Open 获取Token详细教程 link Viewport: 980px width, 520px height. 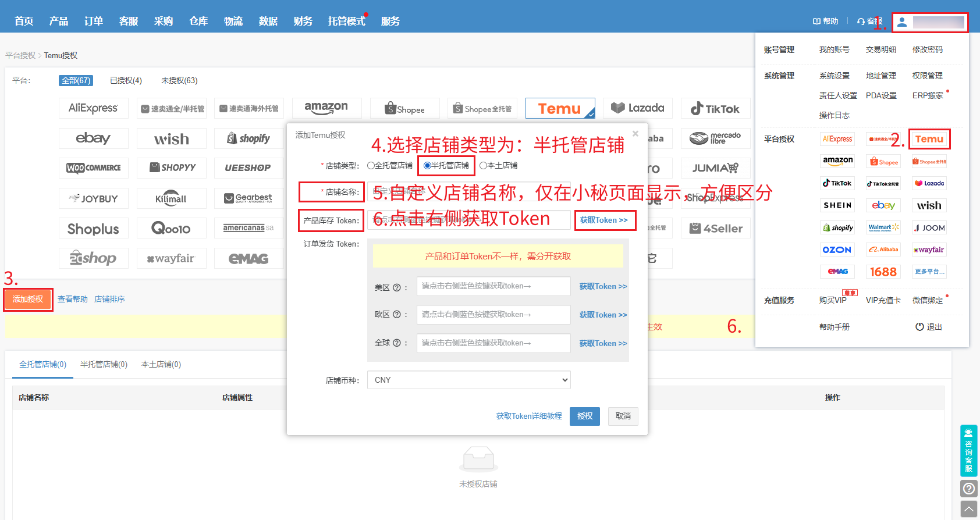click(x=529, y=416)
